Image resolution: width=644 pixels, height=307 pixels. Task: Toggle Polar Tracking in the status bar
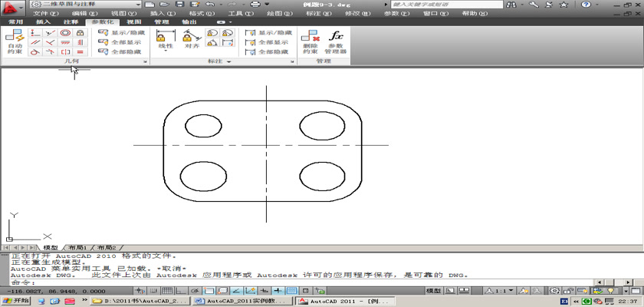pyautogui.click(x=195, y=291)
